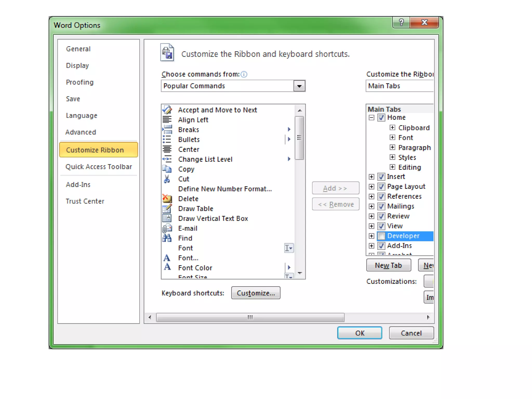Uncheck the Review tab checkbox

tap(381, 216)
